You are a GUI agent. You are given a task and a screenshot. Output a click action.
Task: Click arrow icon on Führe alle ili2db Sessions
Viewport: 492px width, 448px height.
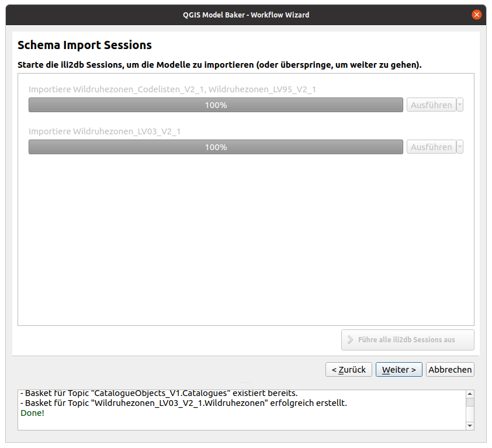[350, 339]
